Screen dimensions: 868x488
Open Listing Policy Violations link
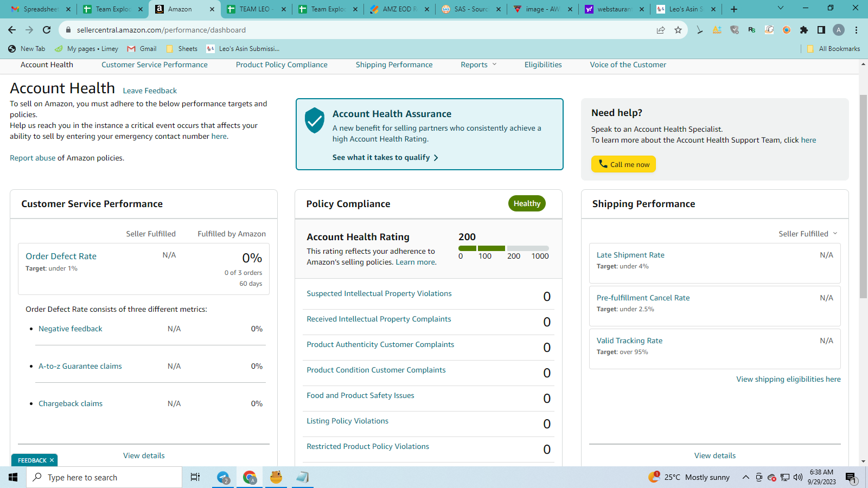click(348, 421)
